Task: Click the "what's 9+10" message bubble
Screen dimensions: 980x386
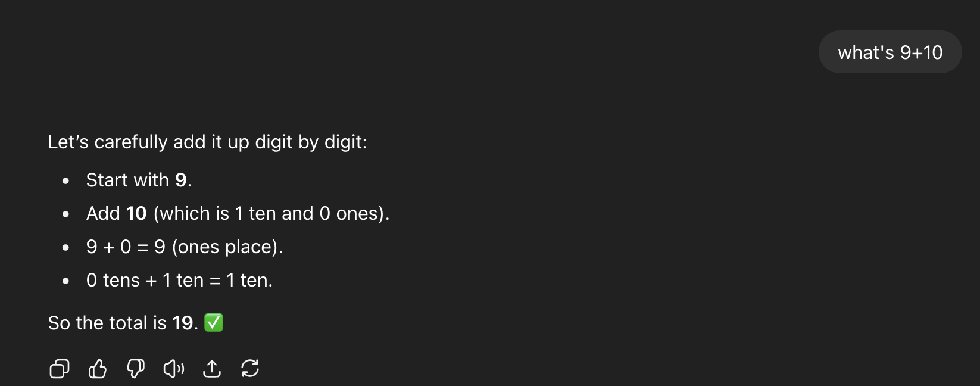Action: [x=890, y=52]
